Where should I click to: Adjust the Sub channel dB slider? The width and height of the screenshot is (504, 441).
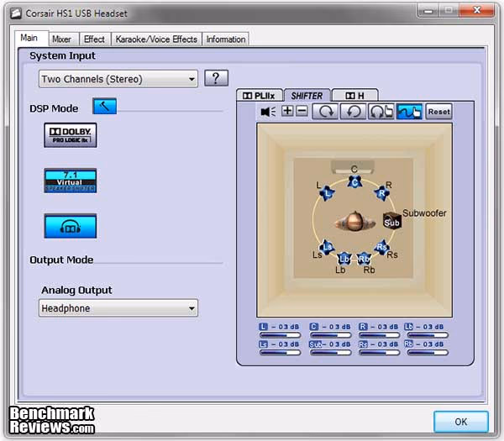click(x=330, y=353)
